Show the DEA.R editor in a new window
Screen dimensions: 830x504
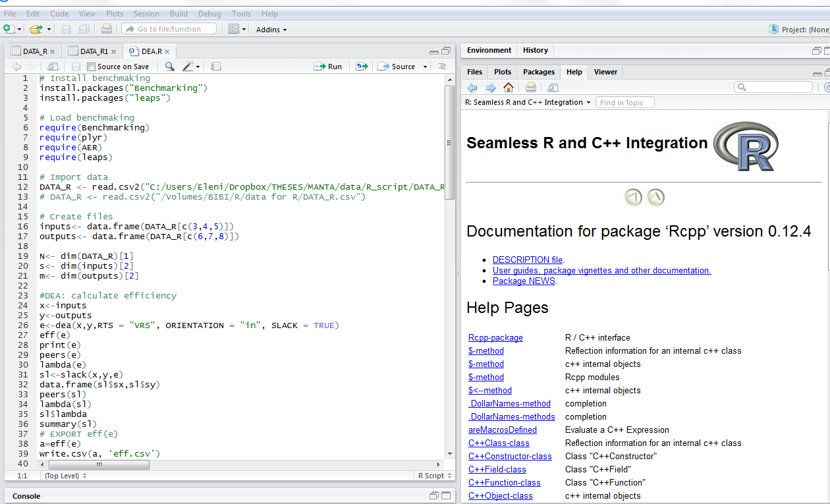click(x=53, y=67)
